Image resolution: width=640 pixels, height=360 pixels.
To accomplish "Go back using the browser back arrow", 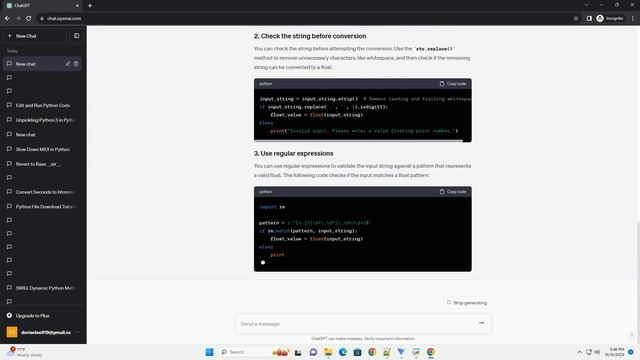I will (7, 18).
